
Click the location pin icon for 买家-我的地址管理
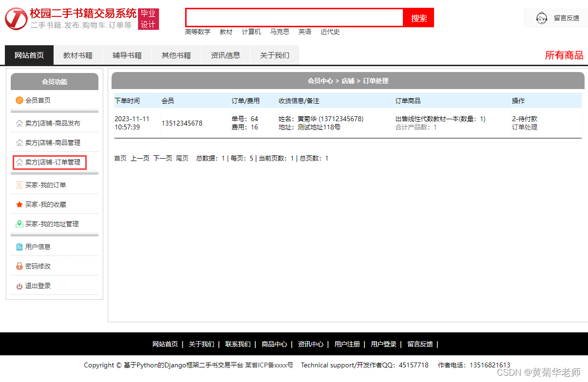[19, 224]
